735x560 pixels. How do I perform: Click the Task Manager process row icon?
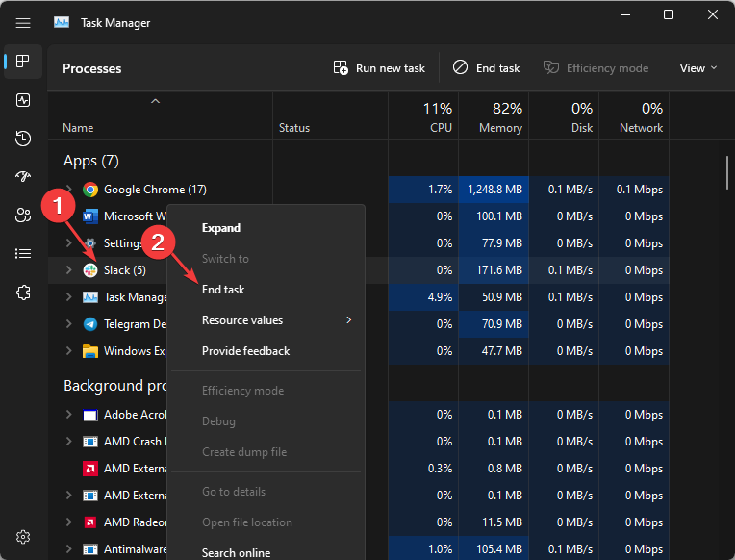click(90, 297)
